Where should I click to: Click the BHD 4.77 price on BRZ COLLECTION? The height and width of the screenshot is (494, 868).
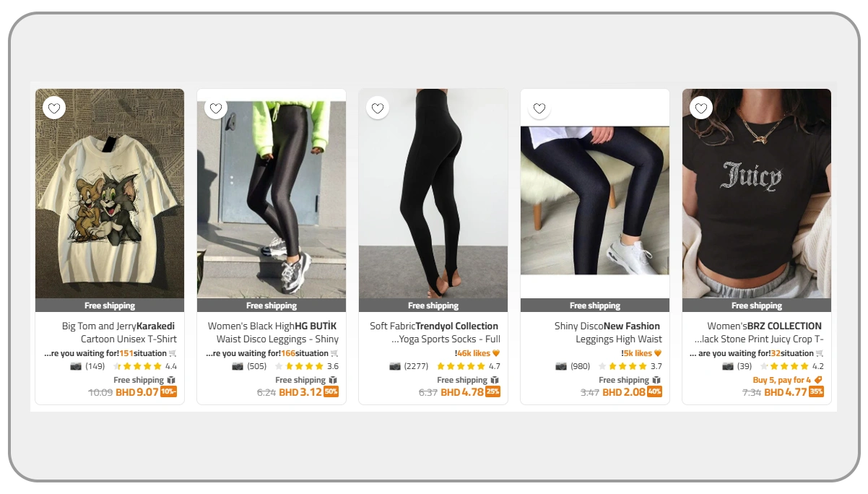pos(786,392)
